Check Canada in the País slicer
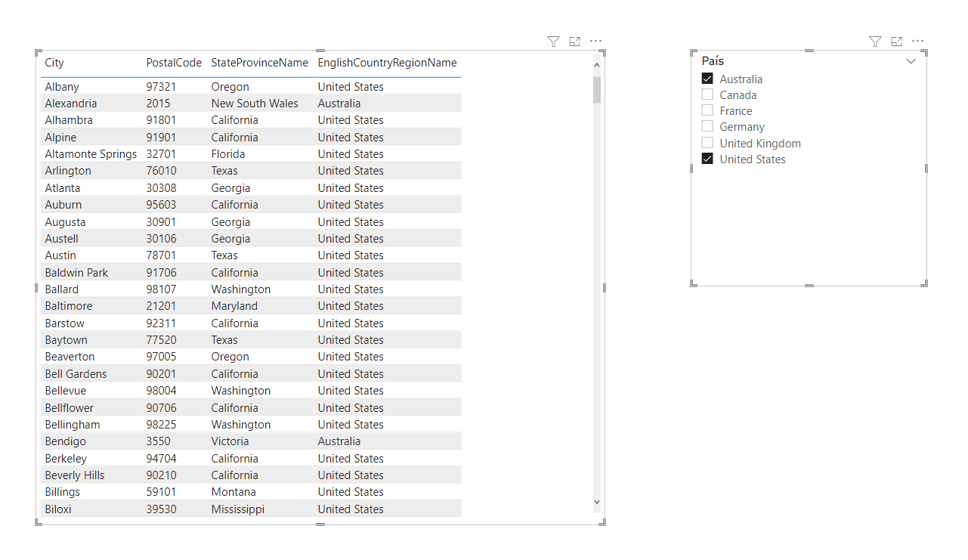Image resolution: width=968 pixels, height=560 pixels. (x=707, y=94)
